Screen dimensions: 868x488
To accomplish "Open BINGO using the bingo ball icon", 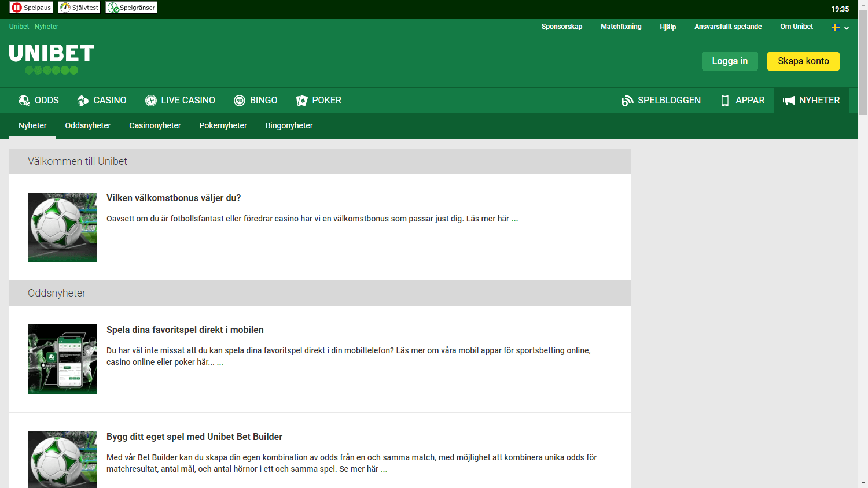I will (x=239, y=100).
